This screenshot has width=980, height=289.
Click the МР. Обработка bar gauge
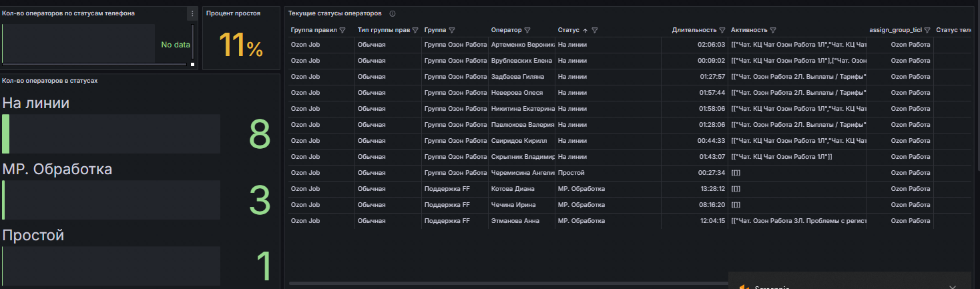[111, 200]
